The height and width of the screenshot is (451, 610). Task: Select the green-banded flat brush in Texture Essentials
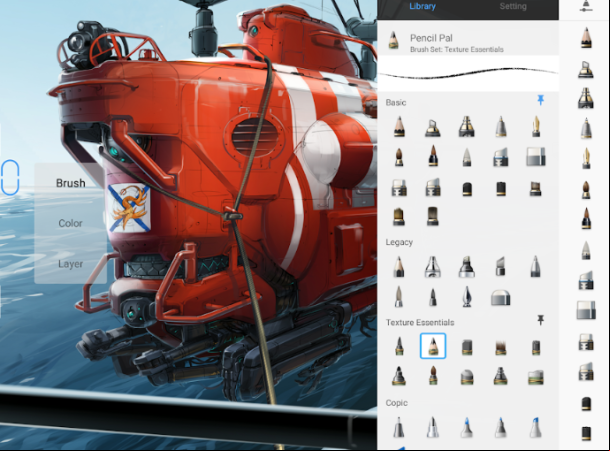point(536,377)
